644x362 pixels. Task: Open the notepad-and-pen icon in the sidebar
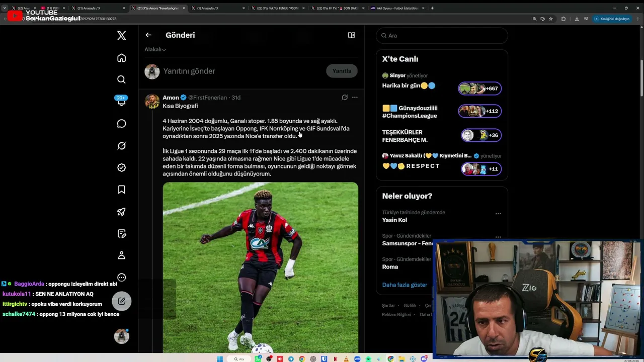point(122,234)
